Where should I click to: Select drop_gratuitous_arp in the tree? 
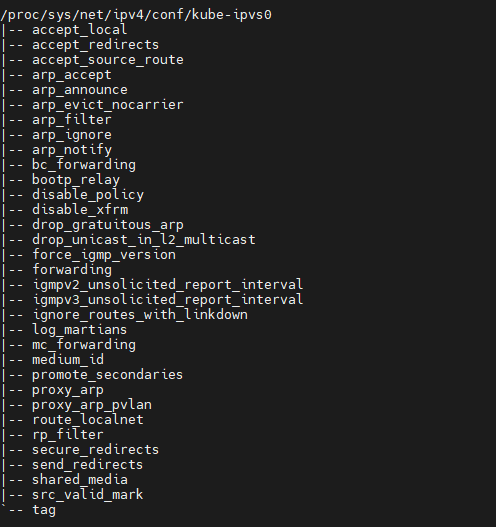[108, 225]
